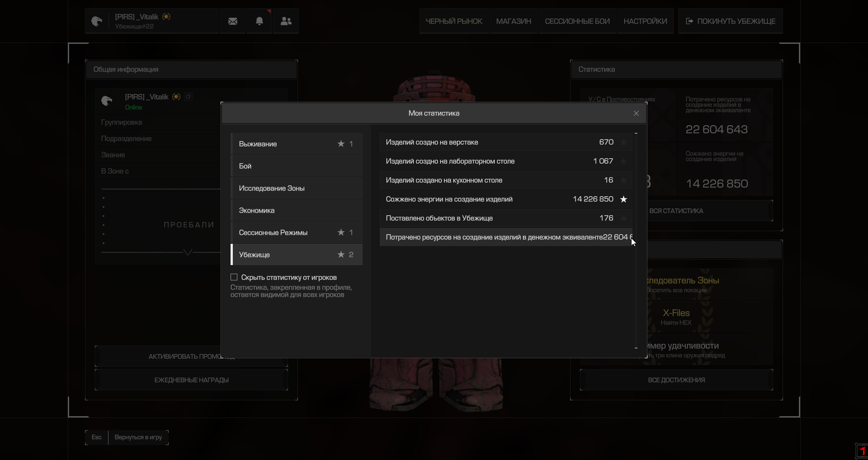The height and width of the screenshot is (460, 868).
Task: Pin the 'Изделий создно на верстаке' star
Action: coord(623,142)
